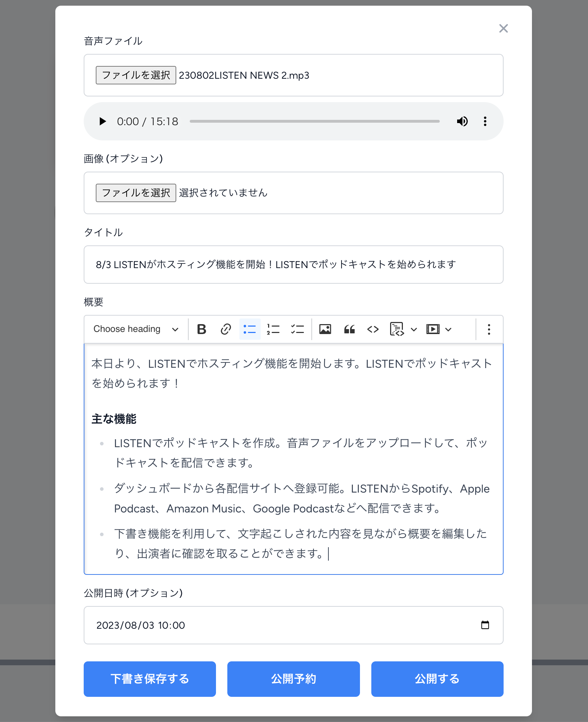Click into the 概要 summary text area
The image size is (588, 722).
[x=294, y=459]
